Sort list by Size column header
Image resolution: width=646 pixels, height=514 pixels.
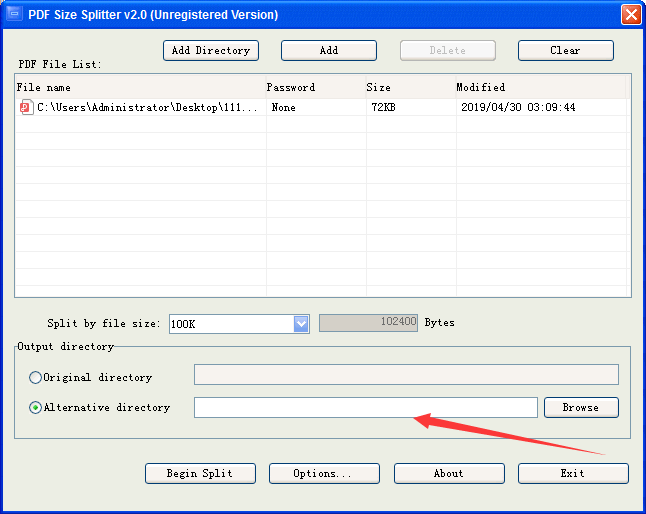tap(411, 87)
